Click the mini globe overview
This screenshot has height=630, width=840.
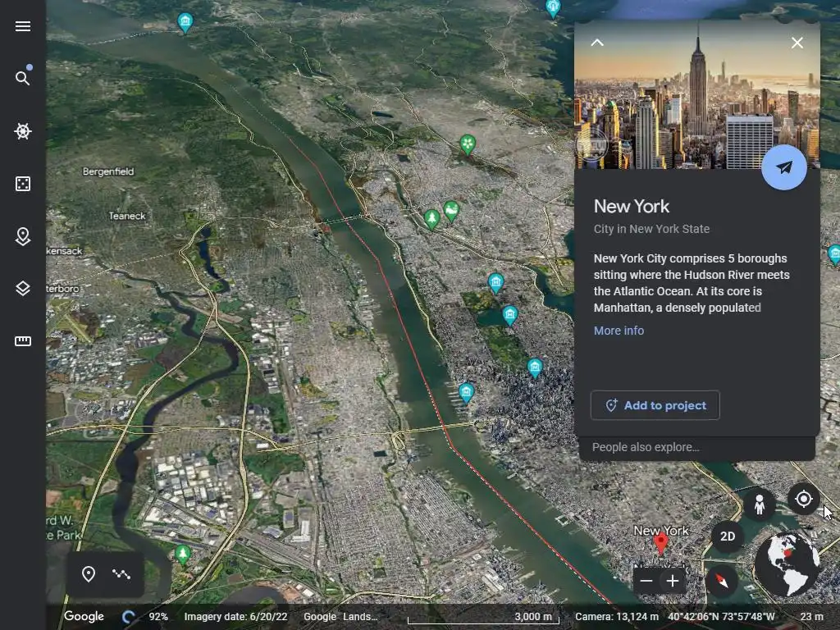pos(787,564)
